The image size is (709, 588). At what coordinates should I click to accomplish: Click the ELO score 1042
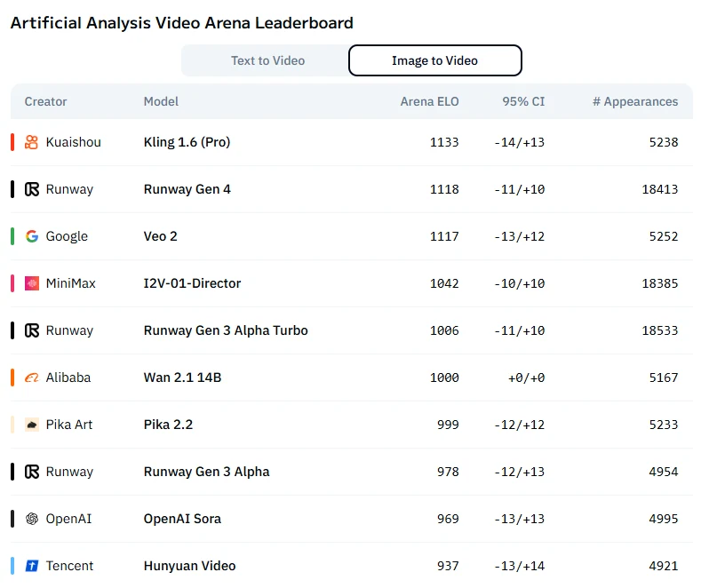coord(444,283)
